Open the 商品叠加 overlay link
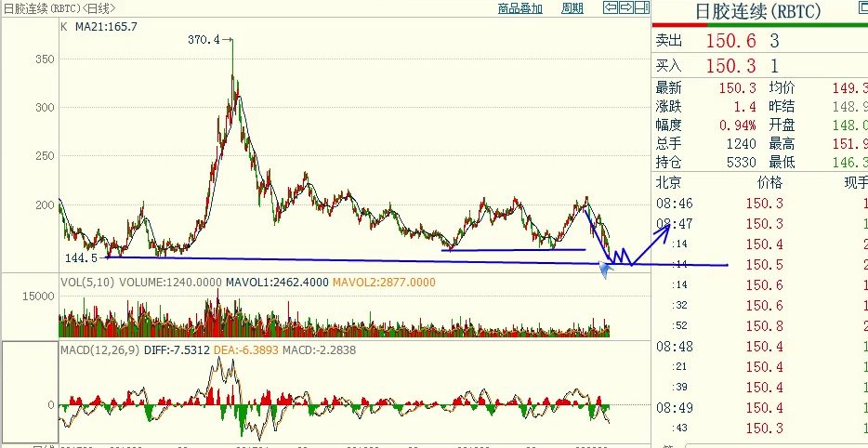Screen dimensions: 868x448 (x=519, y=8)
